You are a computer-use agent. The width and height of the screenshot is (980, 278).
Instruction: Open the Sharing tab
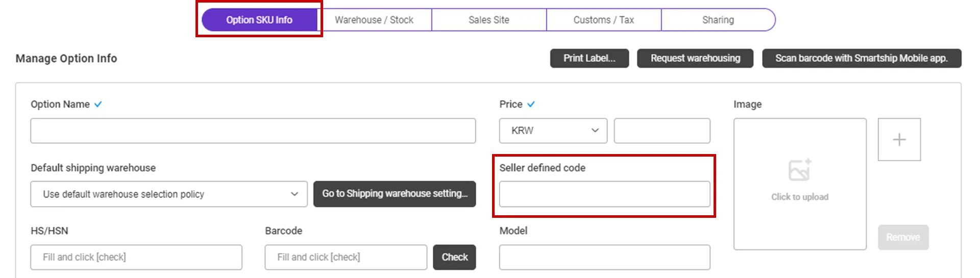coord(718,20)
